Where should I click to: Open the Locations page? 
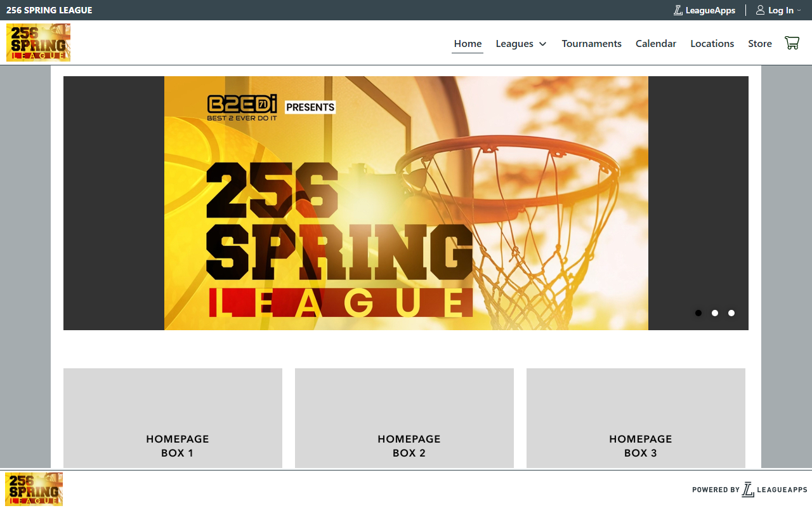coord(712,43)
